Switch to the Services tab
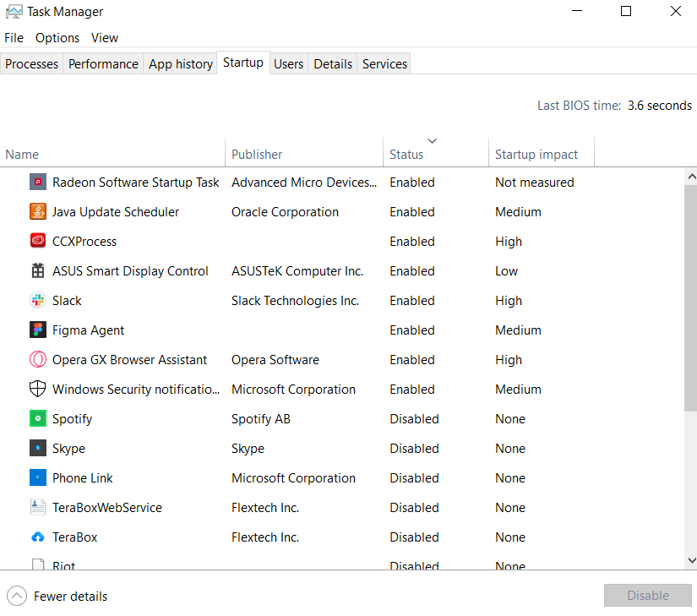Viewport: 697px width, 616px height. click(x=384, y=64)
